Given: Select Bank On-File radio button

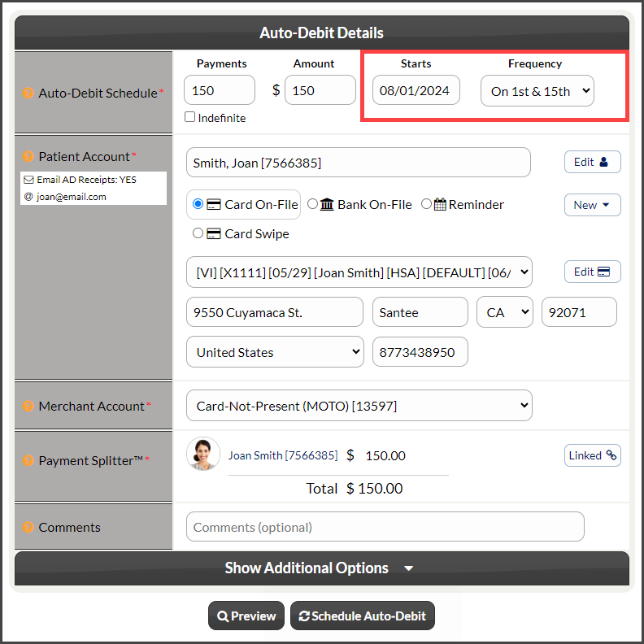Looking at the screenshot, I should pos(312,204).
